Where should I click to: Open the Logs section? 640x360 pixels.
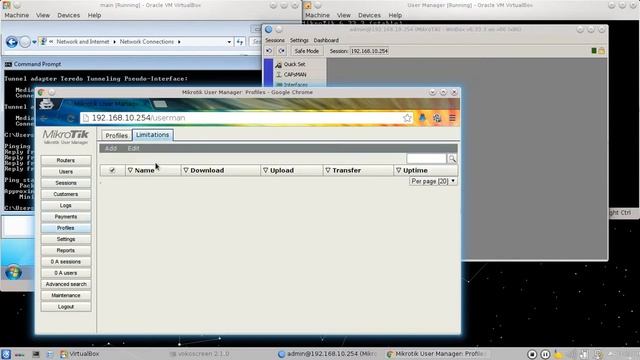click(66, 205)
